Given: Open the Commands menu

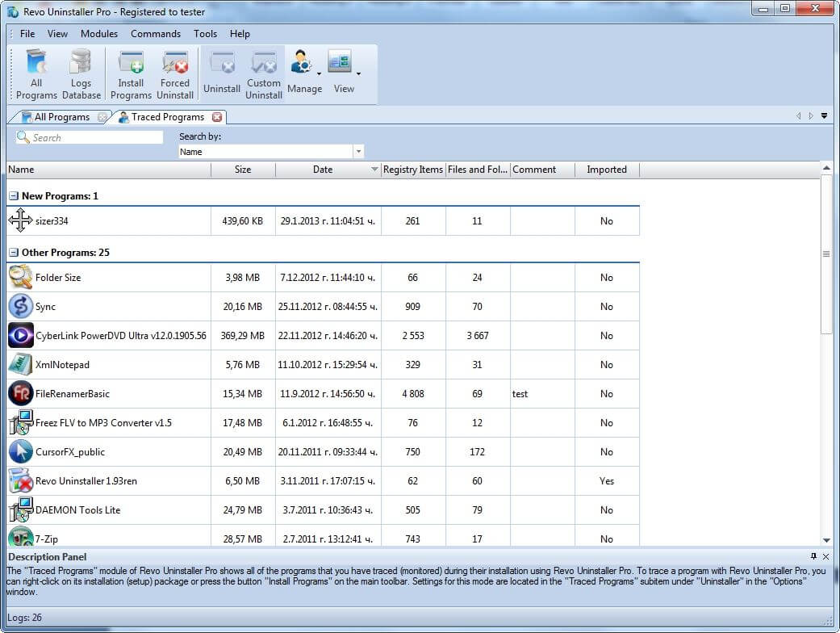Looking at the screenshot, I should click(x=156, y=34).
